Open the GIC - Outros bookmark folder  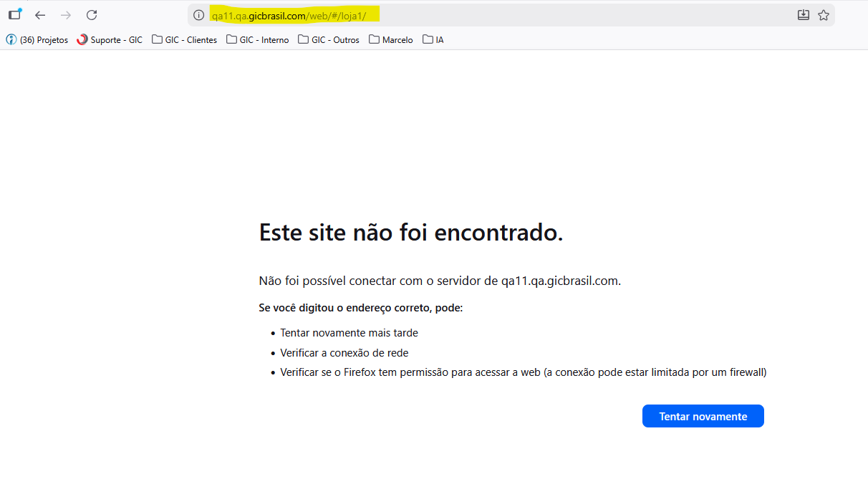tap(329, 40)
